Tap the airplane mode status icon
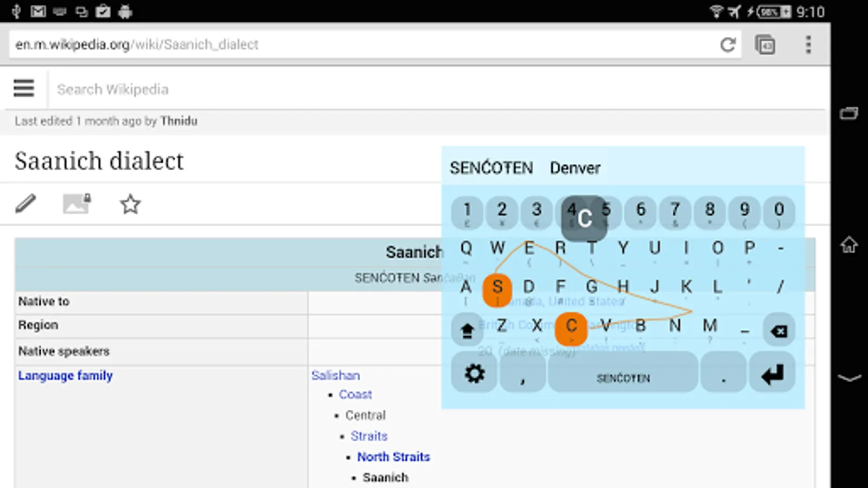868x488 pixels. [735, 11]
